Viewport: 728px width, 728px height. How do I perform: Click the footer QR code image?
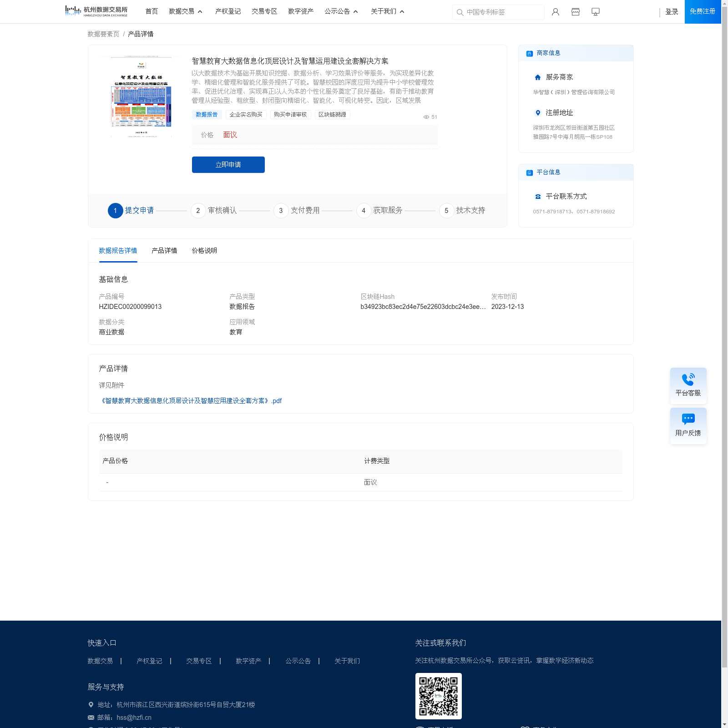click(x=439, y=696)
